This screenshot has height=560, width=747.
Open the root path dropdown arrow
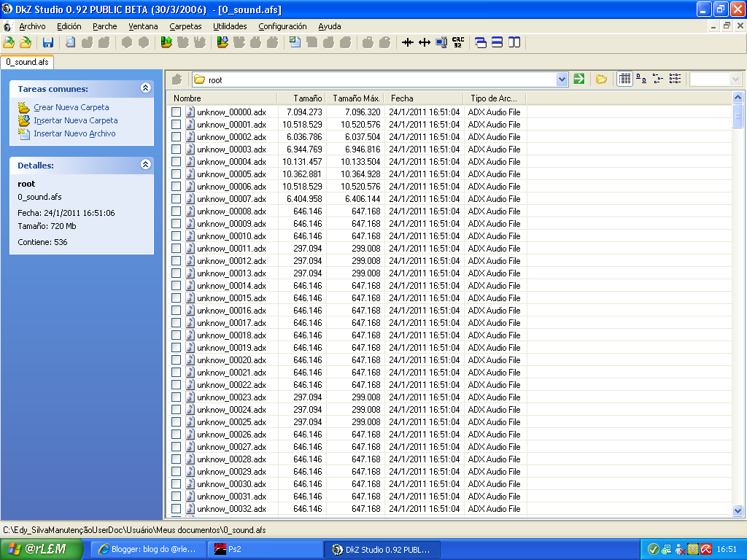(562, 79)
